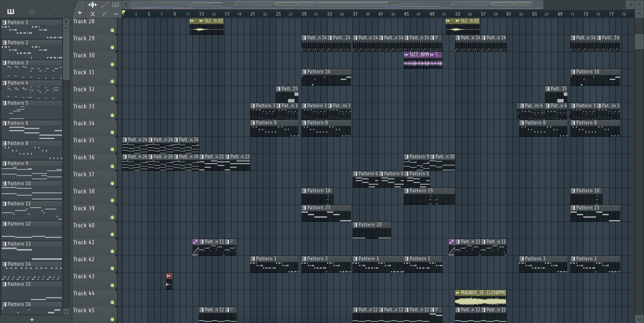
Task: Click the playlist vertical scrollbar thumb
Action: pos(640,42)
